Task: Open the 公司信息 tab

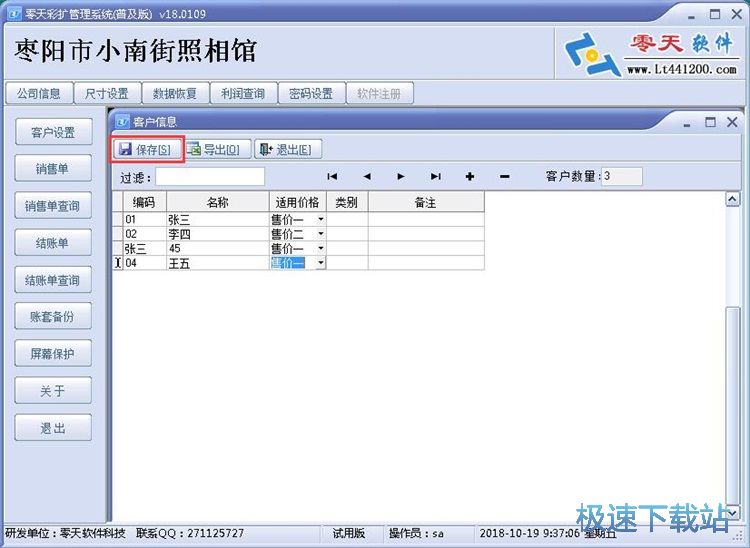Action: pyautogui.click(x=39, y=93)
